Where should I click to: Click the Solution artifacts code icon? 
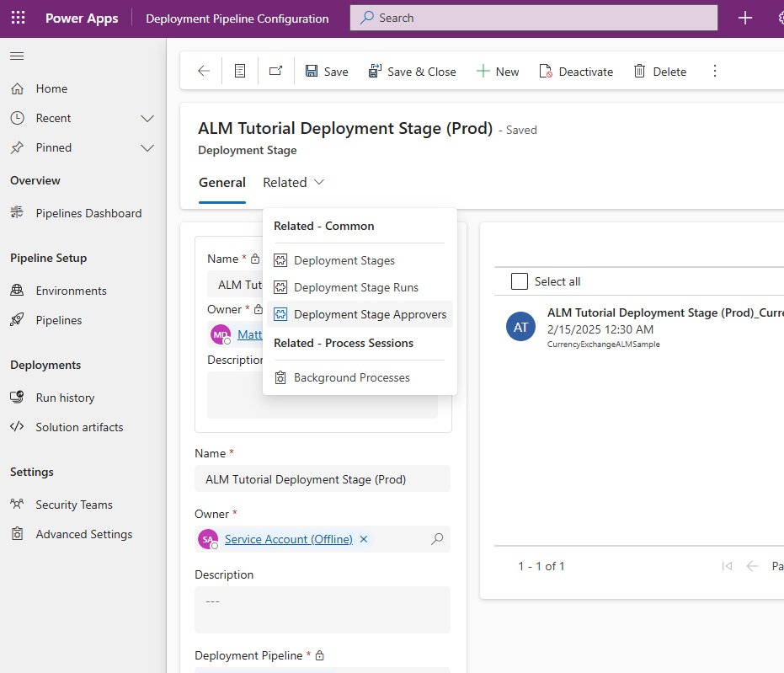click(x=17, y=426)
